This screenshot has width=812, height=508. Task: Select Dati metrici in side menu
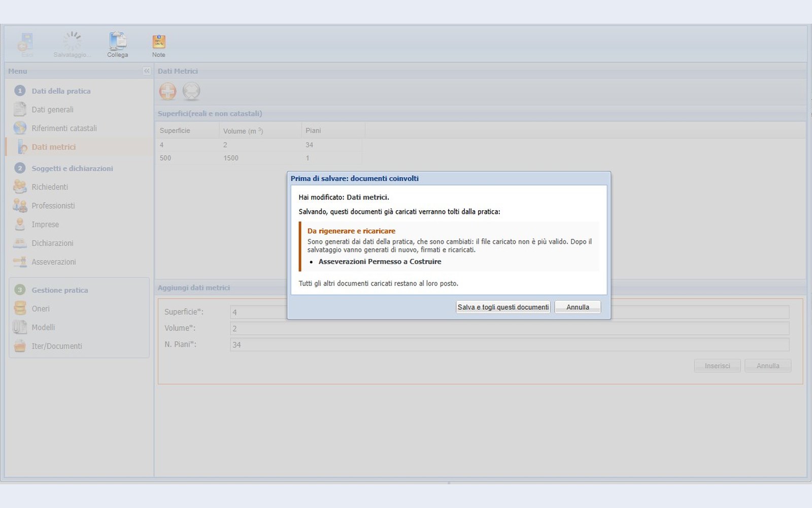(53, 147)
